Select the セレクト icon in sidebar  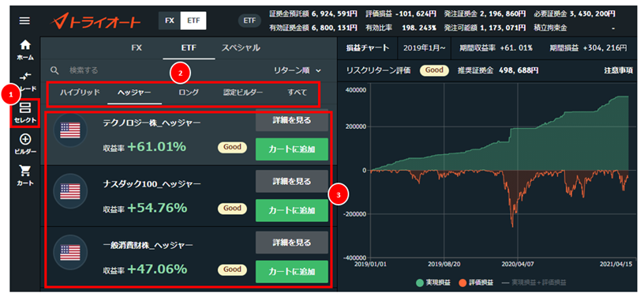click(25, 112)
